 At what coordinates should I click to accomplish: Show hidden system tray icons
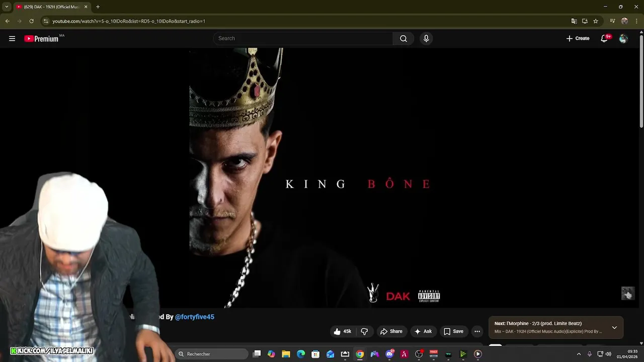click(579, 354)
